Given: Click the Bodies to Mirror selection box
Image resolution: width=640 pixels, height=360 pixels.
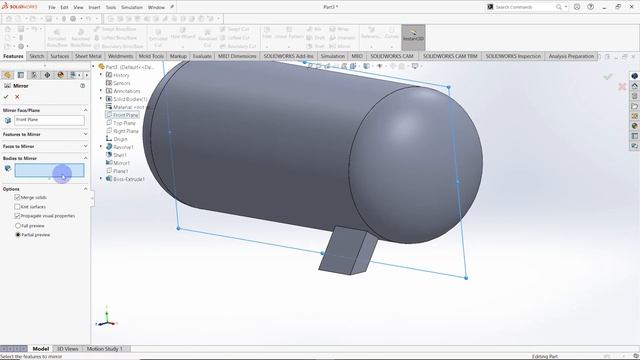Looking at the screenshot, I should tap(49, 170).
